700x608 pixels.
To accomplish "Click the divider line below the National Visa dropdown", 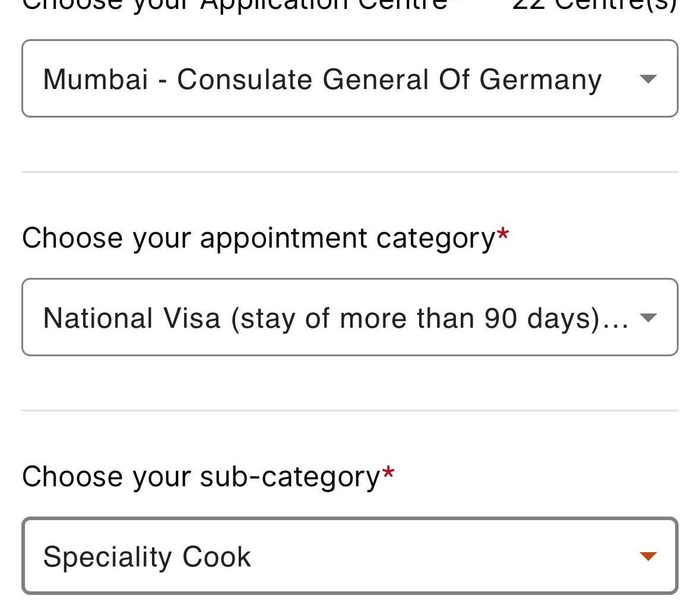I will tap(349, 410).
